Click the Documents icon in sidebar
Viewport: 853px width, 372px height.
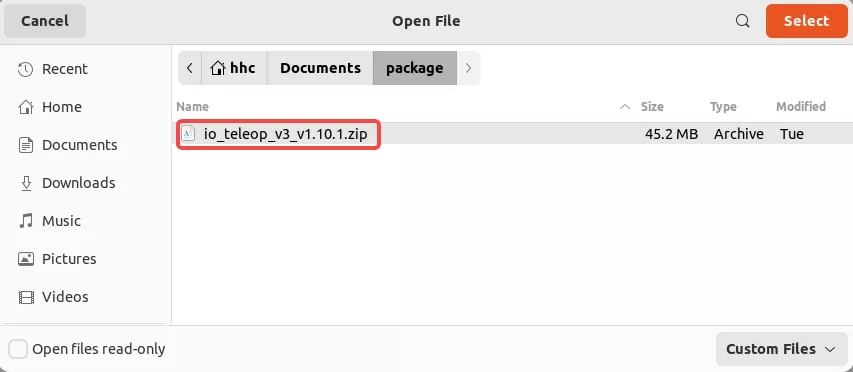click(26, 145)
